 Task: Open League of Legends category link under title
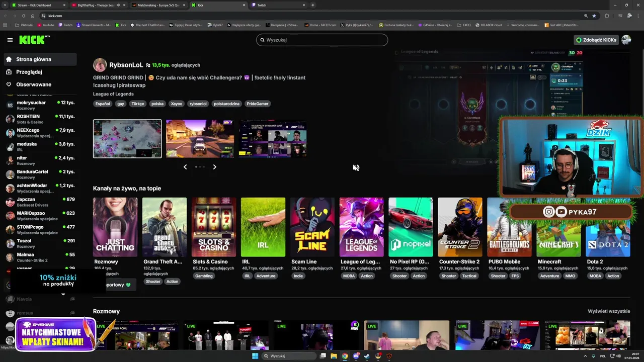[x=113, y=94]
